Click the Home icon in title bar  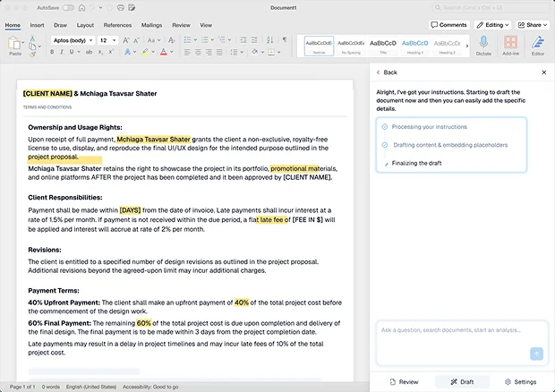pyautogui.click(x=81, y=7)
